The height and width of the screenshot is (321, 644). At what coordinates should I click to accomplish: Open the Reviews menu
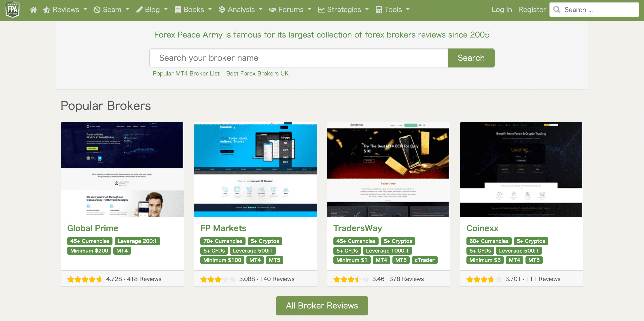65,10
